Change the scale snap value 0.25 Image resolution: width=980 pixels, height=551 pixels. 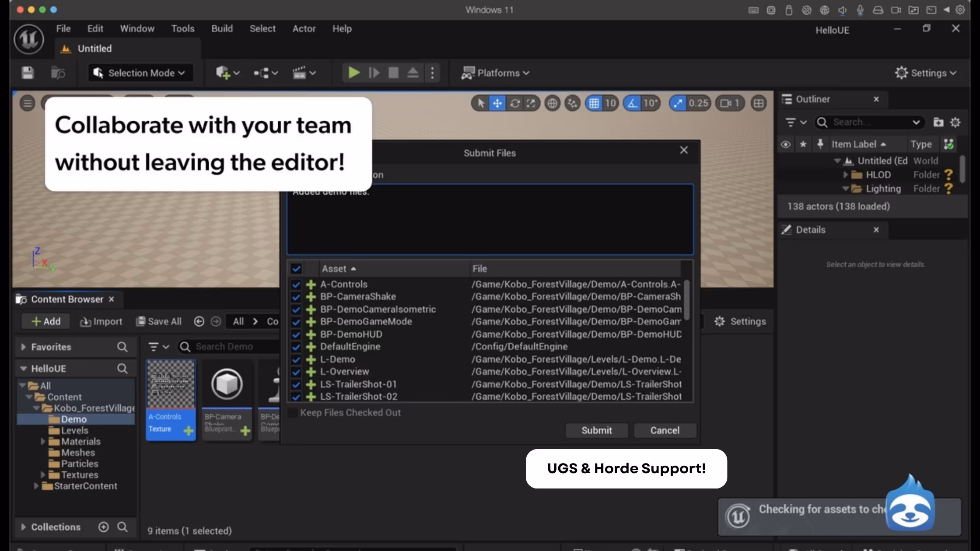pos(698,103)
